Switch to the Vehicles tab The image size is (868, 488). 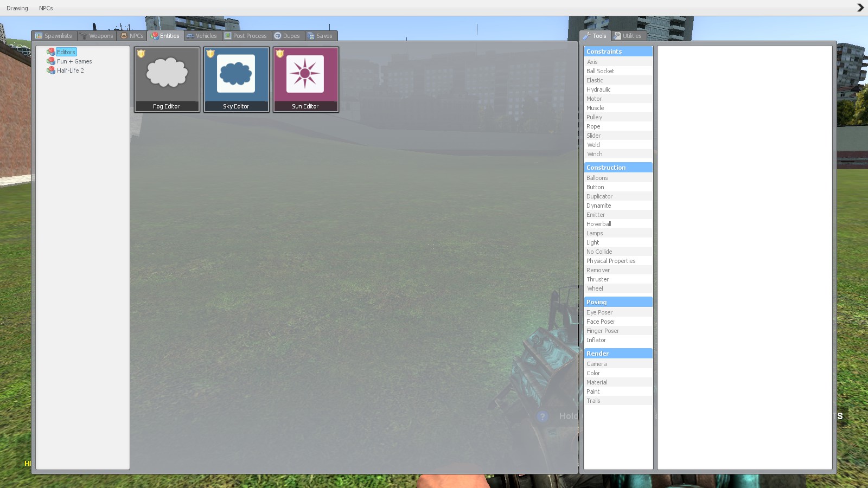point(202,36)
